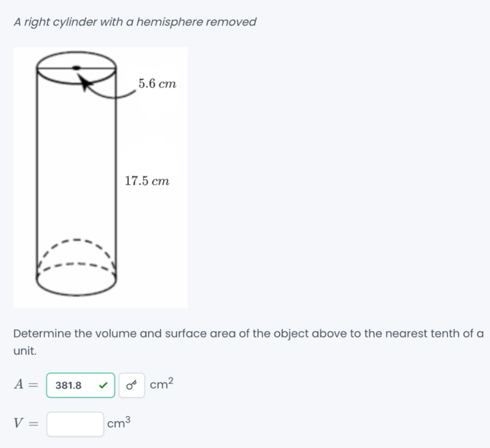The height and width of the screenshot is (448, 490).
Task: Click the dot marking the cylinder center
Action: click(x=76, y=67)
